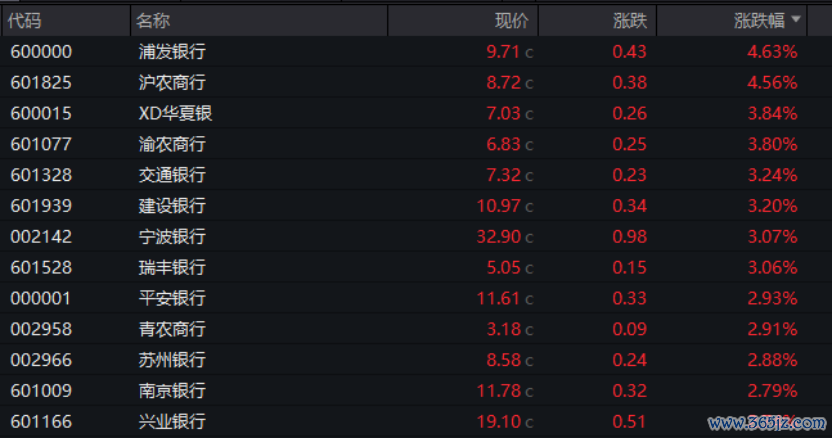The width and height of the screenshot is (832, 438).
Task: Click 青农商行 change percent 2.91%
Action: click(772, 329)
